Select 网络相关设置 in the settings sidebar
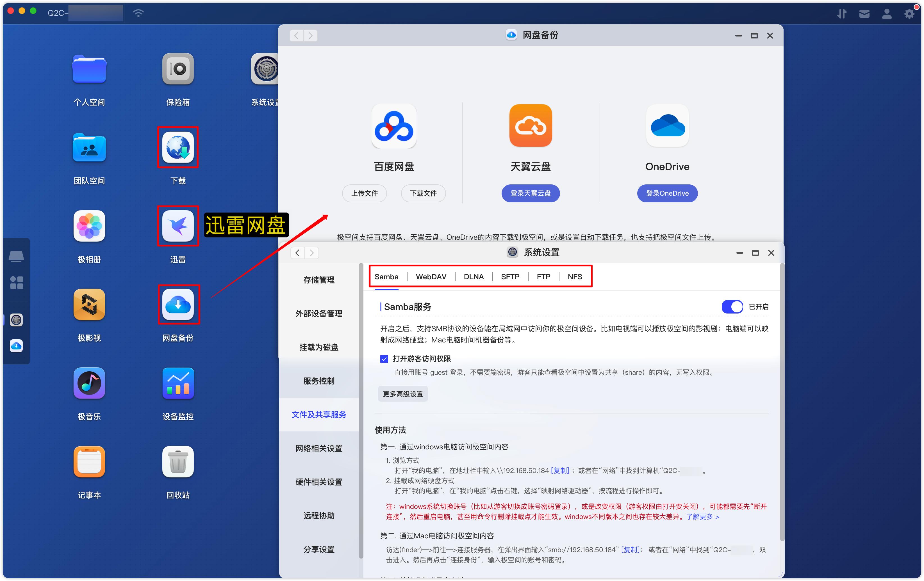Image resolution: width=924 pixels, height=581 pixels. click(319, 448)
